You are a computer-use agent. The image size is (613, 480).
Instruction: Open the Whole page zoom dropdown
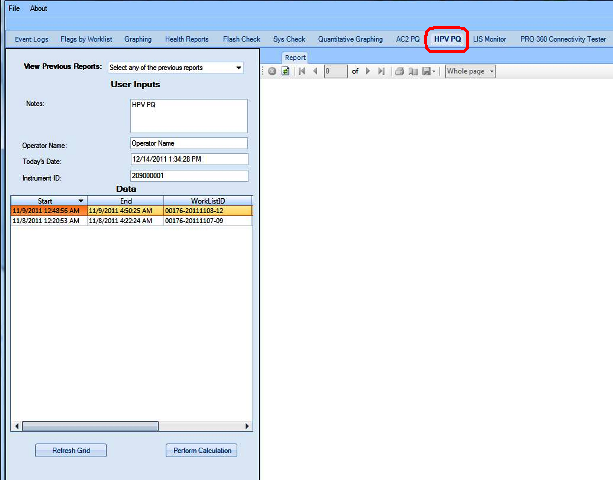coord(470,72)
